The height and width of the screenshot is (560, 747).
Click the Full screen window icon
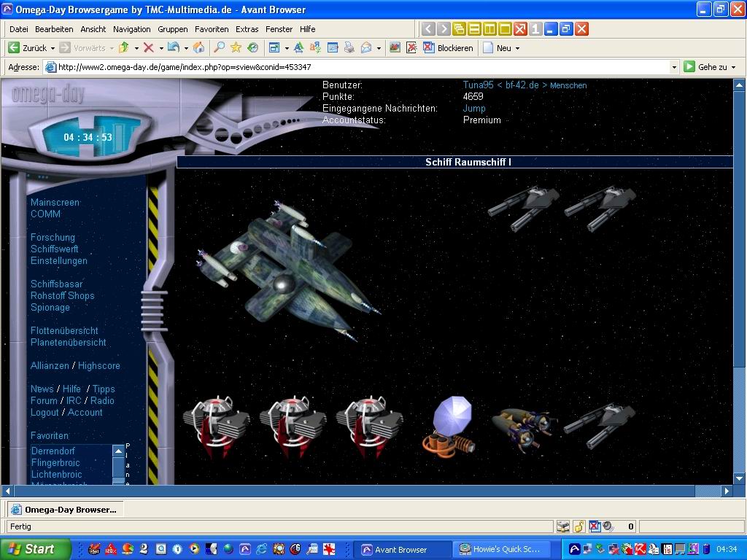coord(274,47)
